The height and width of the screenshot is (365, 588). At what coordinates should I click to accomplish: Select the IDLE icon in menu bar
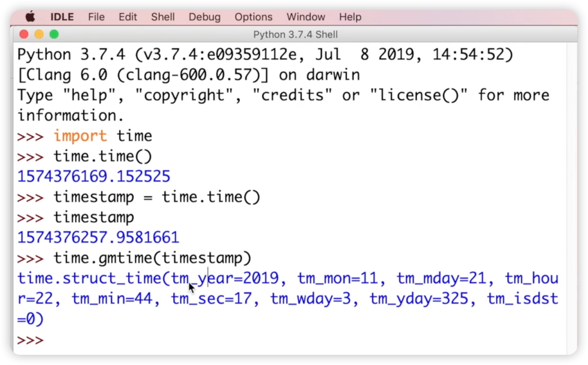point(62,17)
